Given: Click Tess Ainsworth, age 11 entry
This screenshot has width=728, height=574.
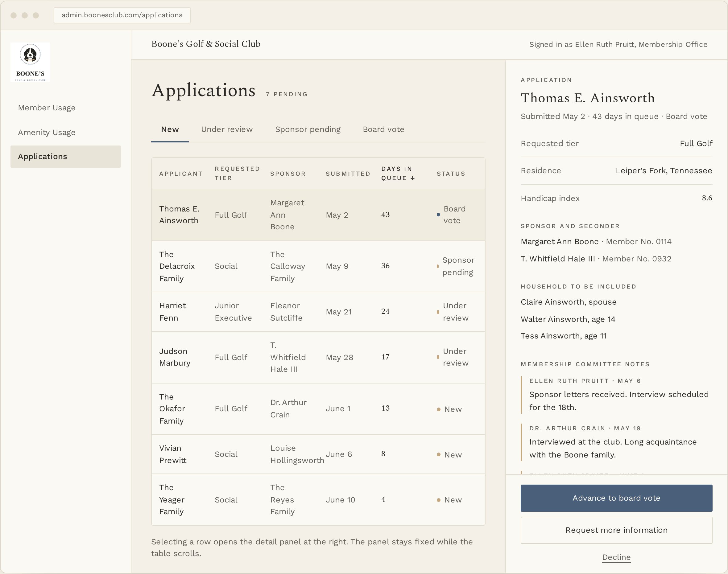Looking at the screenshot, I should tap(563, 336).
